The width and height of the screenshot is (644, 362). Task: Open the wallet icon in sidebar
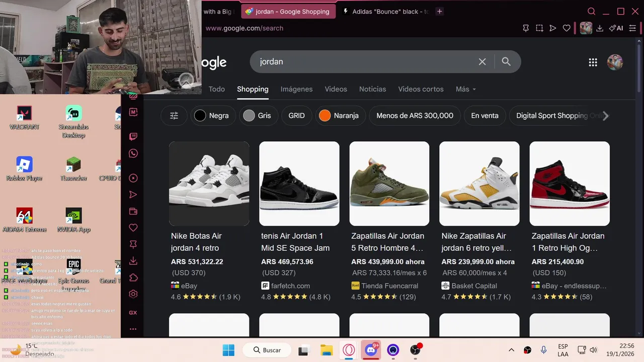(133, 211)
